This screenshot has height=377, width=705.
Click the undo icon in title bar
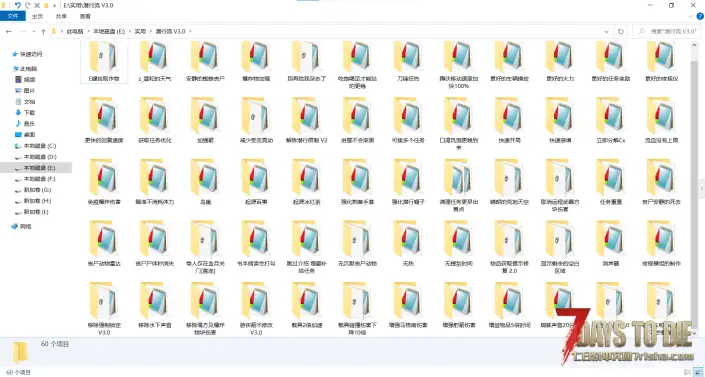pos(18,5)
